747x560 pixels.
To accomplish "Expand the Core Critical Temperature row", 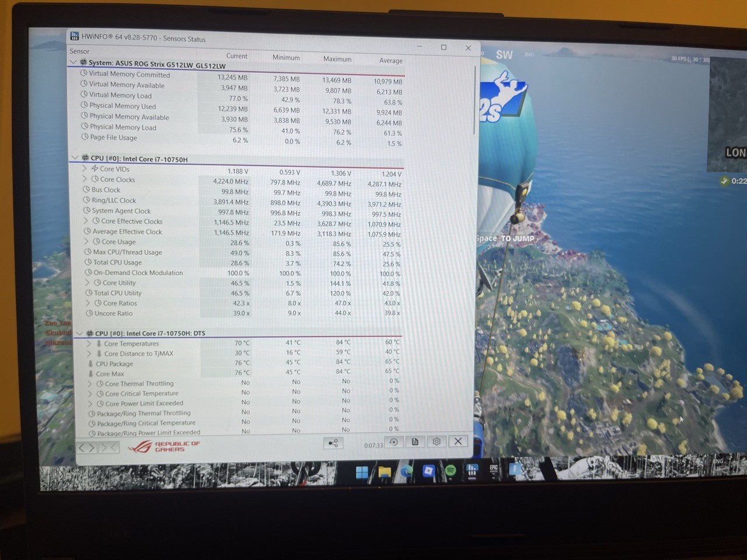I will 90,393.
